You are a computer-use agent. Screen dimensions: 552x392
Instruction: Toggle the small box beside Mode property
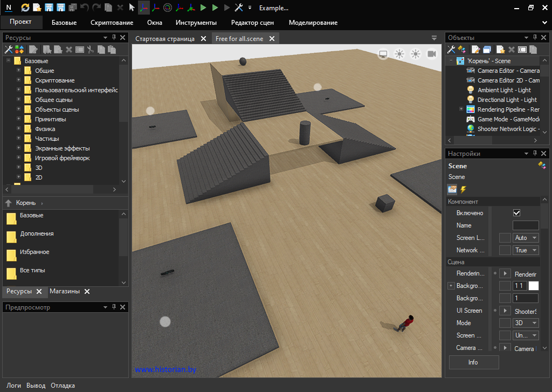pyautogui.click(x=505, y=323)
